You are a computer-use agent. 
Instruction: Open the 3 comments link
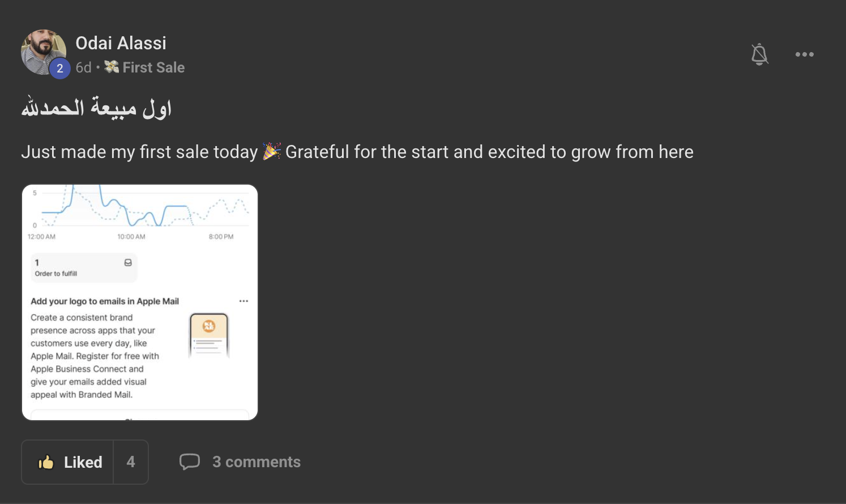click(256, 462)
